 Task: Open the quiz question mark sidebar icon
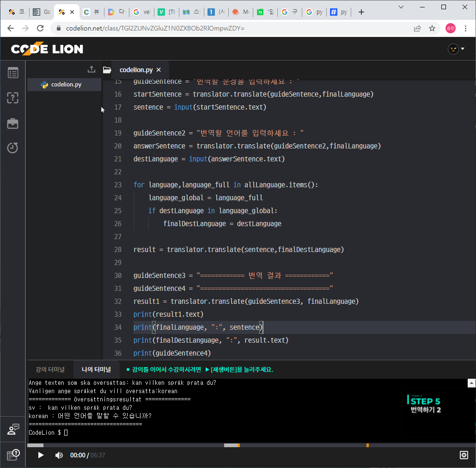click(13, 98)
